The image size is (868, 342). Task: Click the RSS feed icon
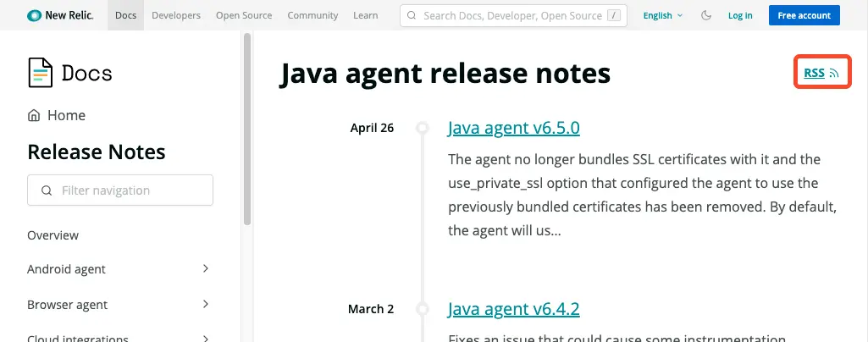pyautogui.click(x=835, y=73)
